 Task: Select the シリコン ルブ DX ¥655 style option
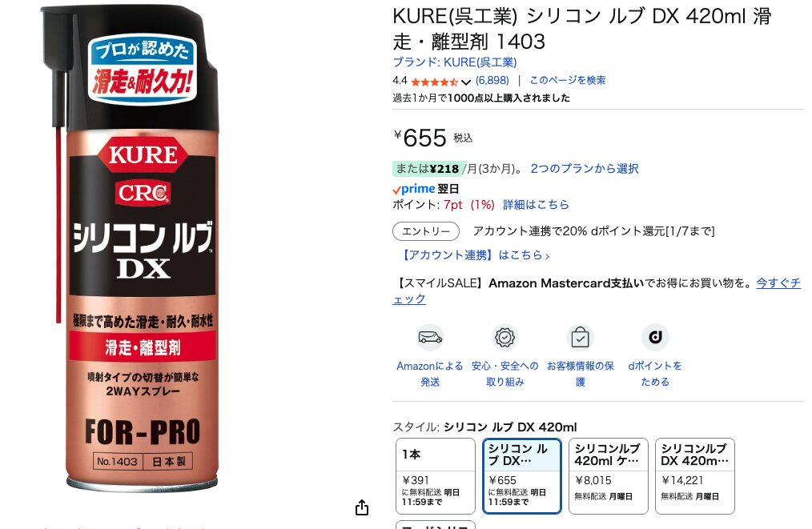point(522,476)
